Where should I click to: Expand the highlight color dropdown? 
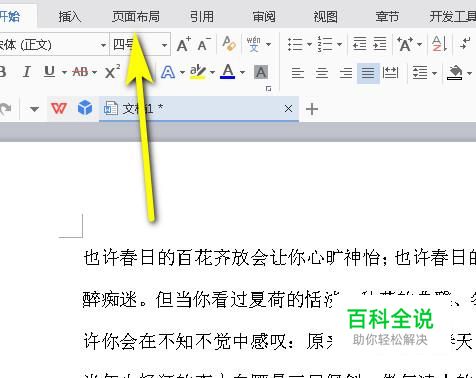point(212,72)
